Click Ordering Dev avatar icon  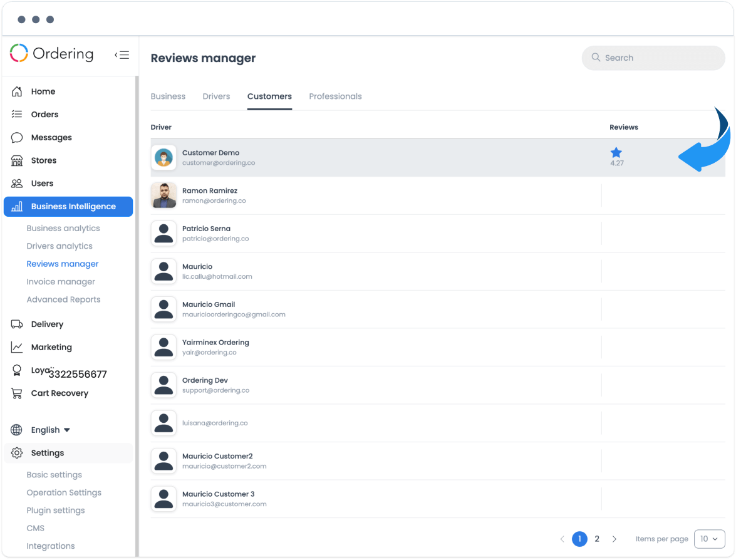(164, 385)
